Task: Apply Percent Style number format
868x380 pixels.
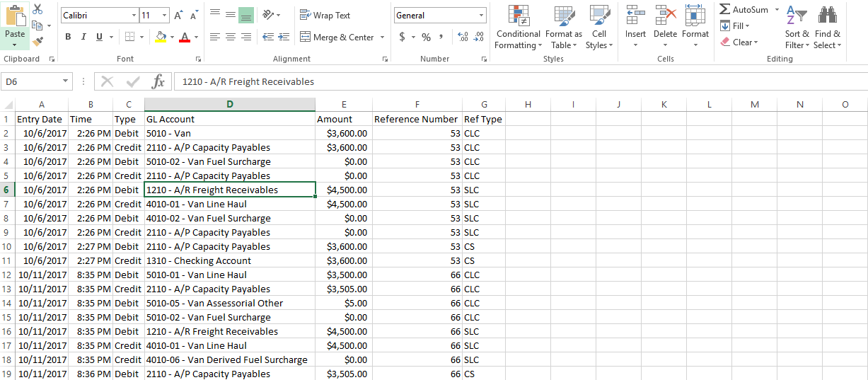Action: click(x=426, y=37)
